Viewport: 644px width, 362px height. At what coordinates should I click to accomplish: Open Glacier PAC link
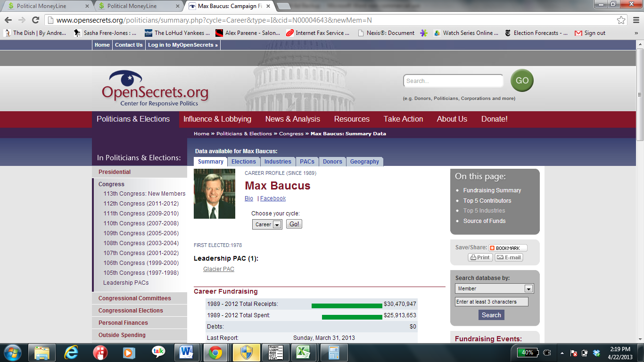coord(219,269)
